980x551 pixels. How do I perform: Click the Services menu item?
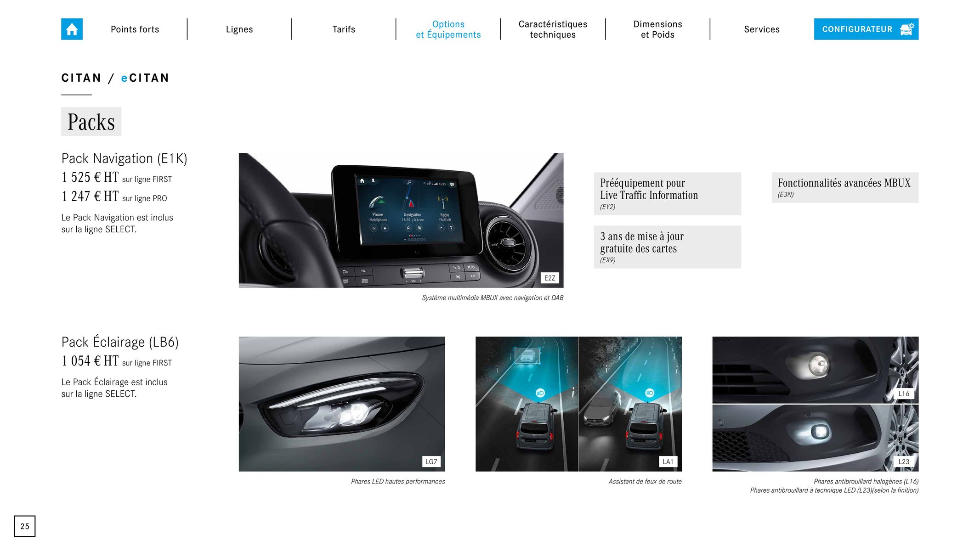coord(761,29)
